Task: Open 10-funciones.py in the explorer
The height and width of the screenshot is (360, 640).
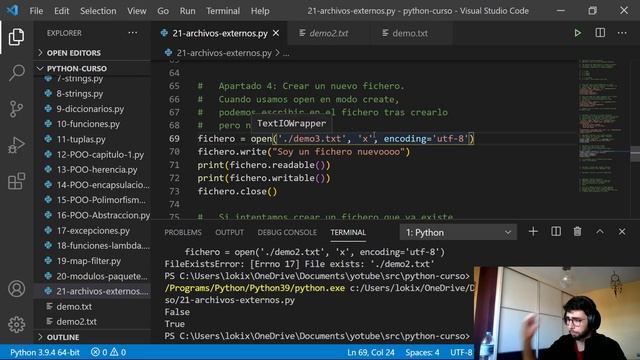Action: (x=88, y=124)
